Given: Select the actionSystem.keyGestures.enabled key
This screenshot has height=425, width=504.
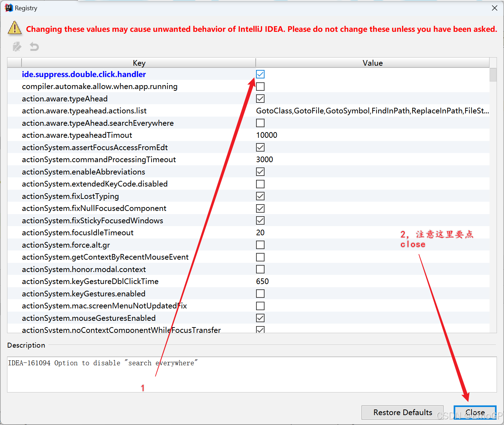Looking at the screenshot, I should (84, 294).
